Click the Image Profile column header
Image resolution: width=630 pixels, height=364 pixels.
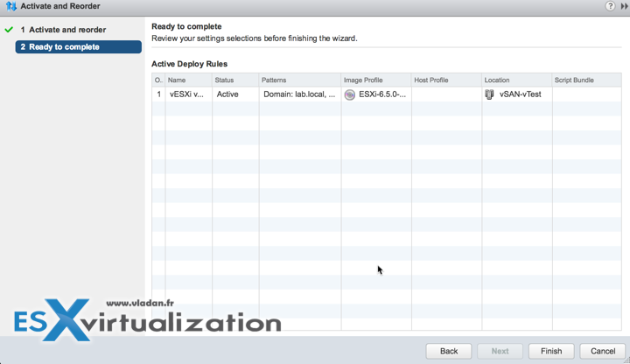(376, 80)
